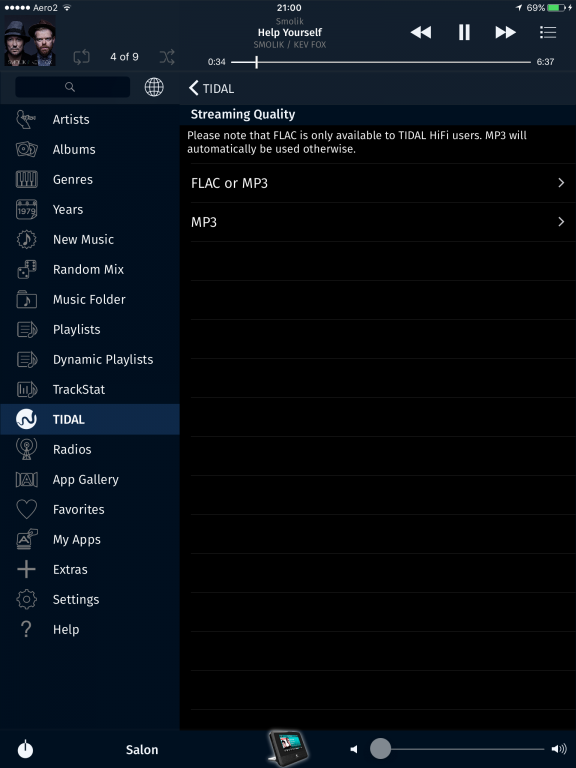
Task: Click the Help question mark icon
Action: point(26,629)
